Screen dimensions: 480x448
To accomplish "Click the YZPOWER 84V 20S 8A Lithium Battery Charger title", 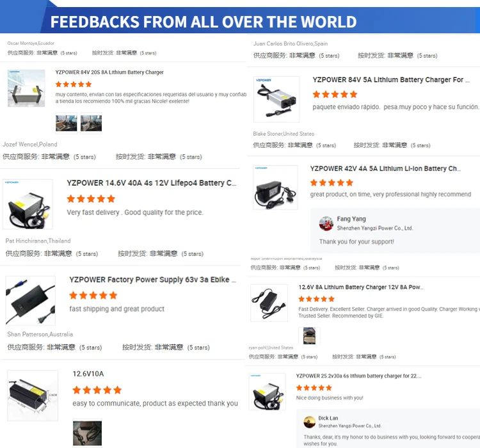I will pos(109,72).
